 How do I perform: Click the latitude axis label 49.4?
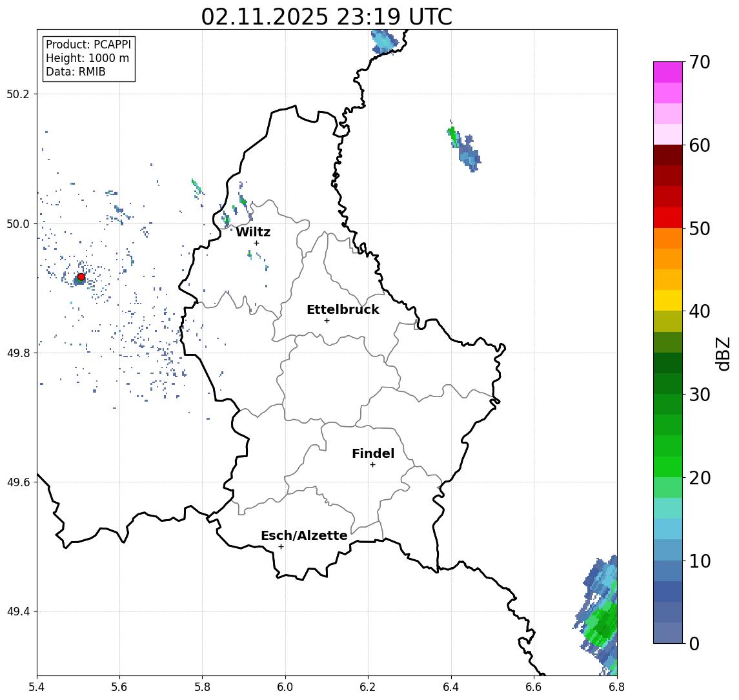click(x=18, y=612)
